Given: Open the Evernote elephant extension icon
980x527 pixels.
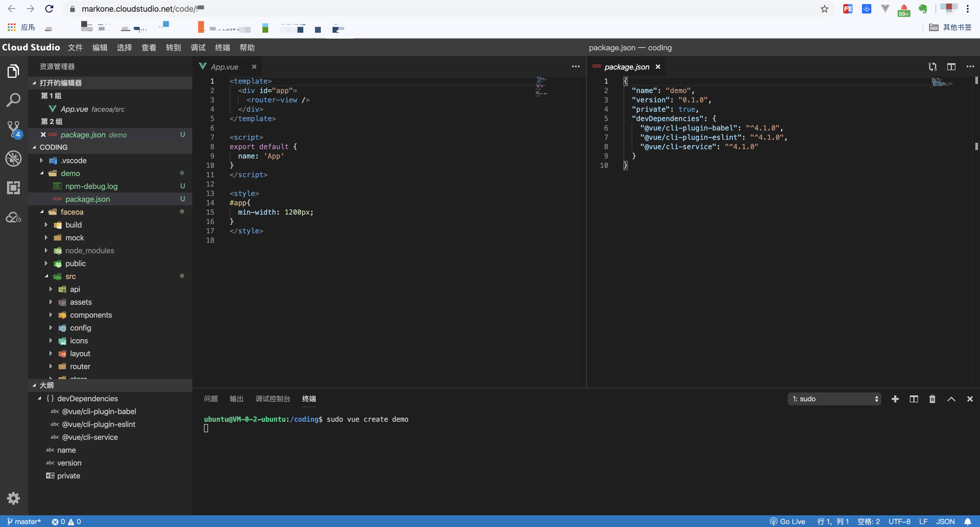Looking at the screenshot, I should [923, 9].
